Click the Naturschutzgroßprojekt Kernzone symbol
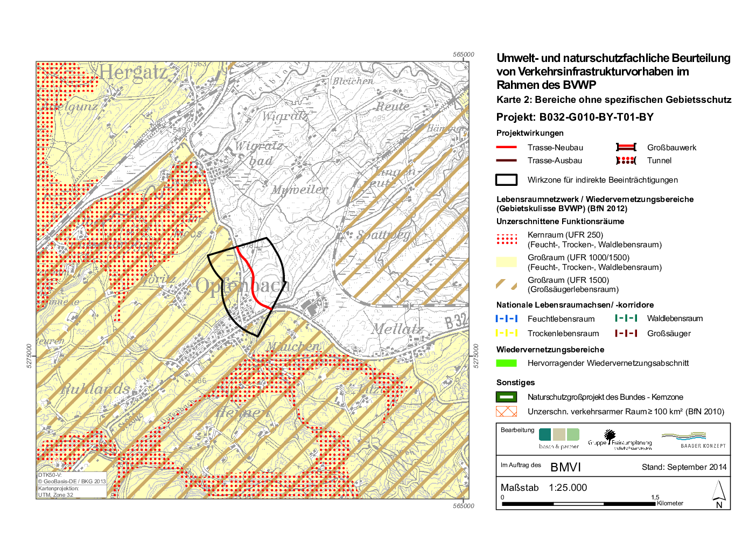 [506, 397]
